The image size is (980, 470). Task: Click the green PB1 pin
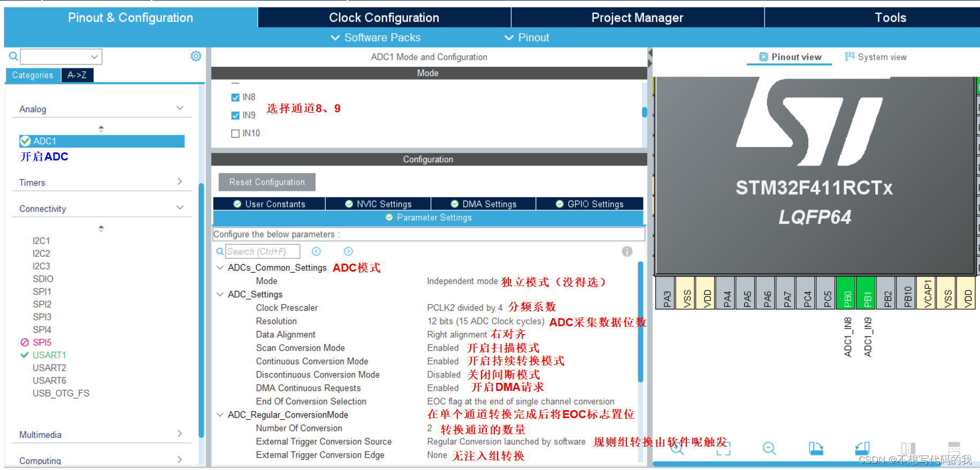point(867,293)
